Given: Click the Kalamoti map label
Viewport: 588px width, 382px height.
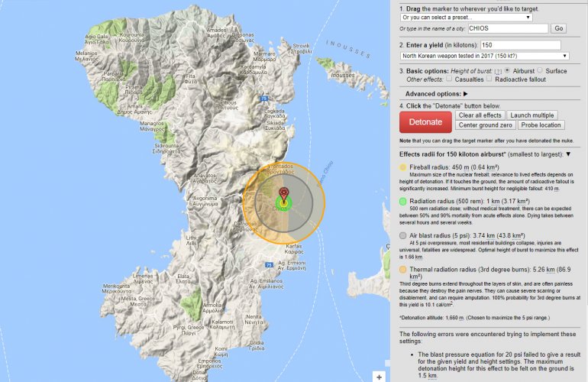Looking at the screenshot, I should click(x=222, y=325).
